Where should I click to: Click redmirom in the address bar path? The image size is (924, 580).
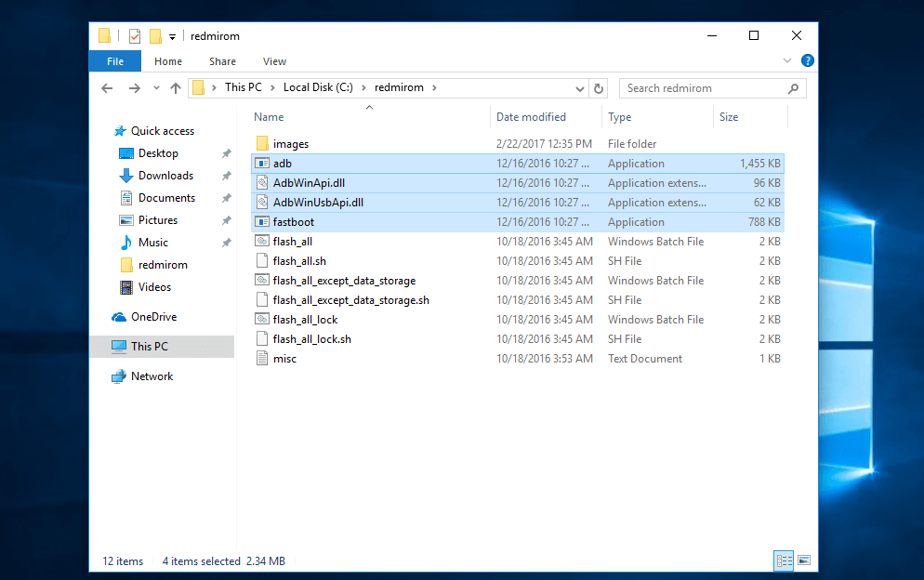tap(399, 87)
